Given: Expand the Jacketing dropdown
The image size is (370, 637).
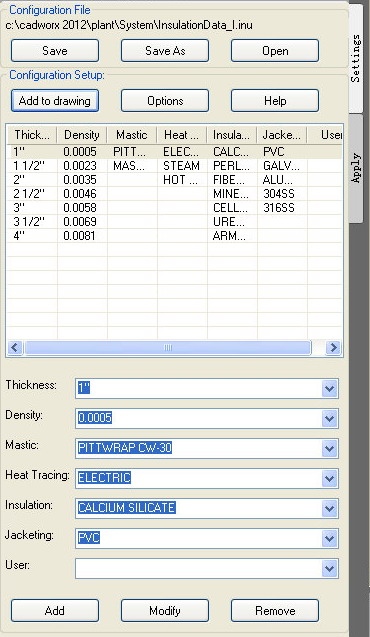Looking at the screenshot, I should (x=329, y=539).
